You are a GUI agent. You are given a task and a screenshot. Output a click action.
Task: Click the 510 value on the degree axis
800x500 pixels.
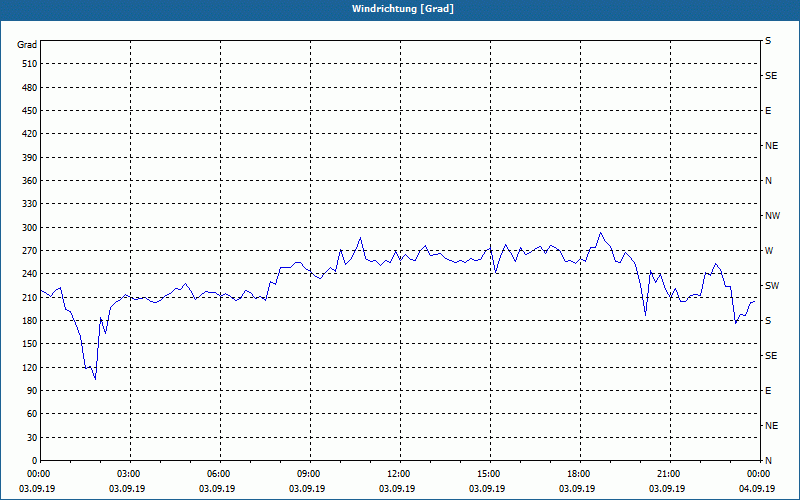pos(30,64)
